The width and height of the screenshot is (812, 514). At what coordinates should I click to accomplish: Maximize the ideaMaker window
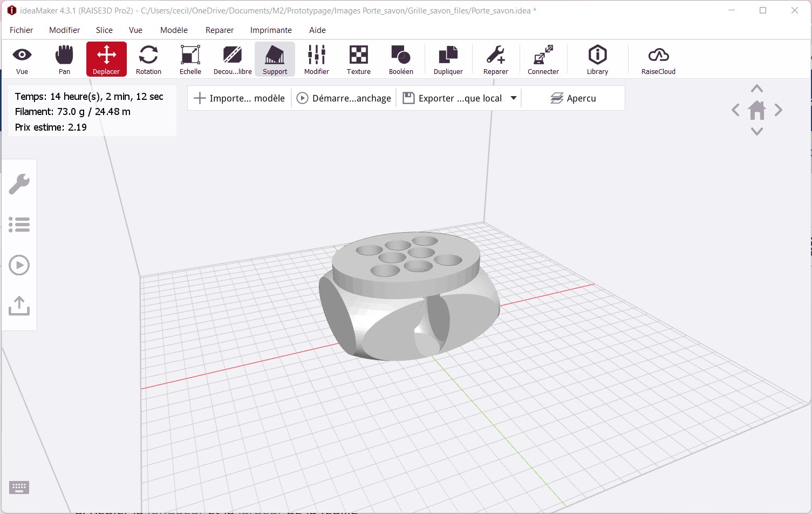click(763, 10)
